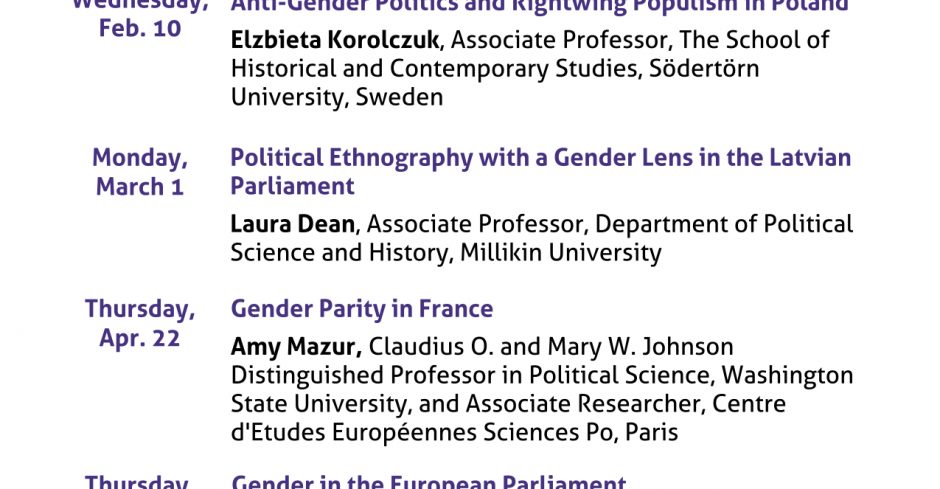This screenshot has width=940, height=489.
Task: Click the Anti-Gender Politics and Rightwing Populism heading
Action: pyautogui.click(x=540, y=7)
